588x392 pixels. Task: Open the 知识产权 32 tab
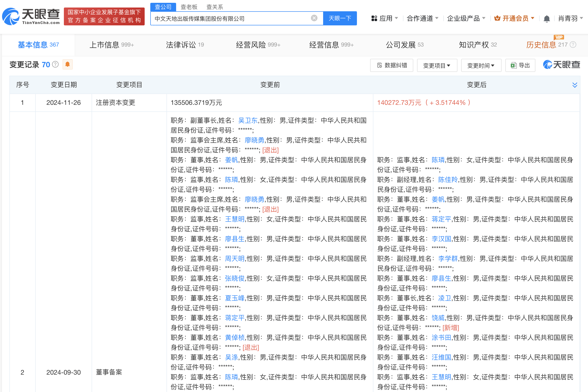(x=478, y=45)
